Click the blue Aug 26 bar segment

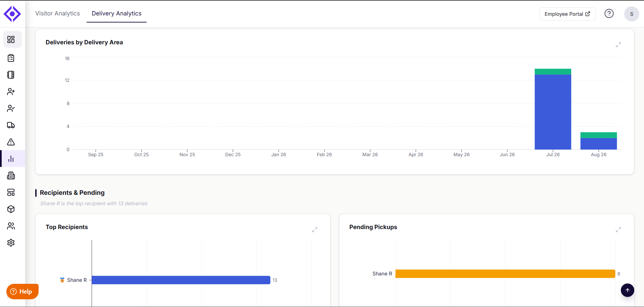click(599, 144)
